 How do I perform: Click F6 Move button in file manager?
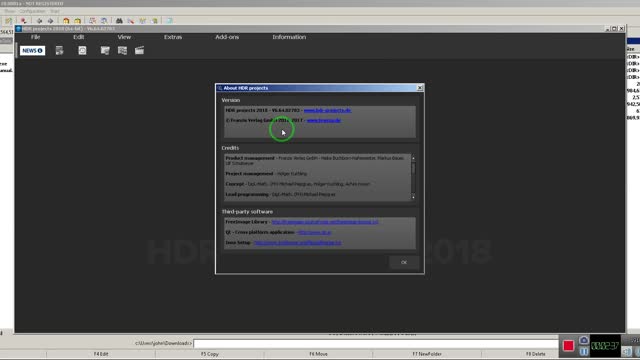coord(318,354)
